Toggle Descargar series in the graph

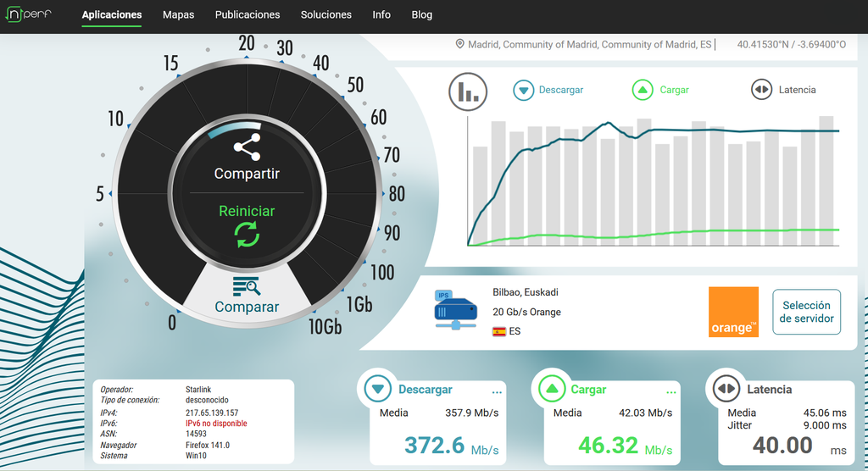pyautogui.click(x=549, y=90)
